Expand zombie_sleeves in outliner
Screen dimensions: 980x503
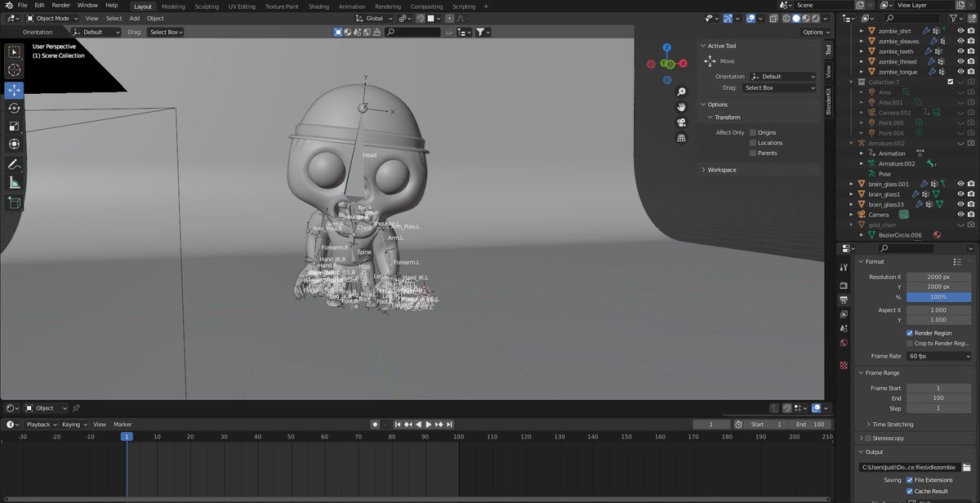(862, 41)
